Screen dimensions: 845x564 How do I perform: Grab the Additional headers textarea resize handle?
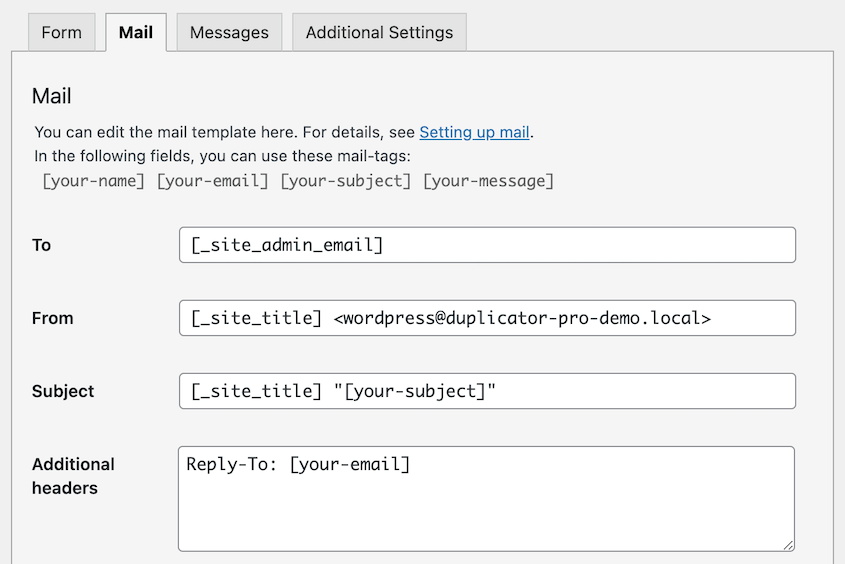pos(788,545)
